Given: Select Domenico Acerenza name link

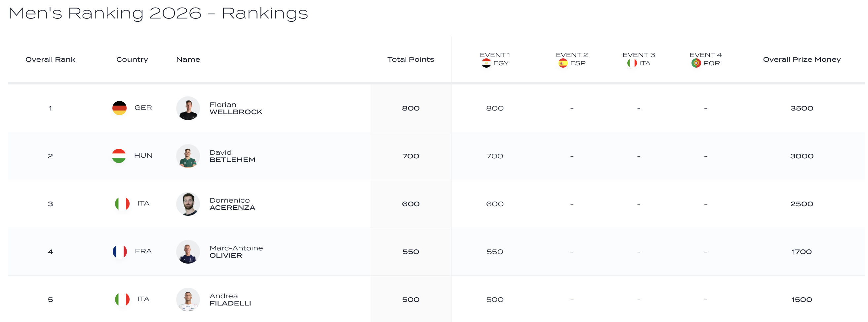Looking at the screenshot, I should pyautogui.click(x=232, y=204).
